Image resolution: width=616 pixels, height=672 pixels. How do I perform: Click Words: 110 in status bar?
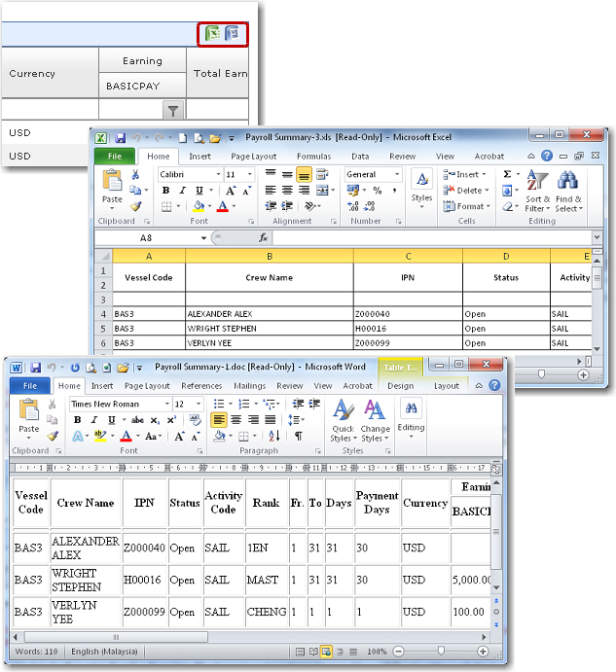coord(36,652)
